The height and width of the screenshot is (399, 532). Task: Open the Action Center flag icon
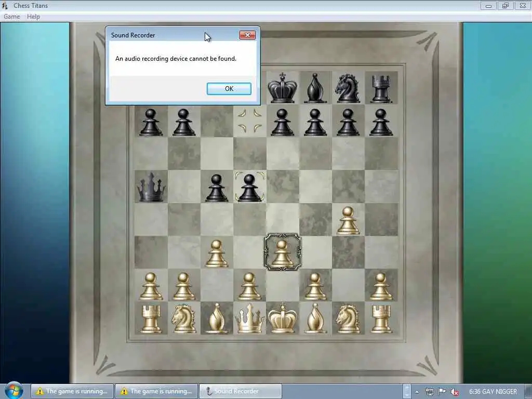click(x=442, y=392)
